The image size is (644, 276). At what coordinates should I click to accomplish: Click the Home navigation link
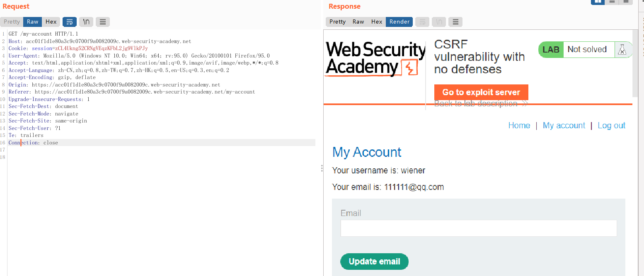(519, 125)
